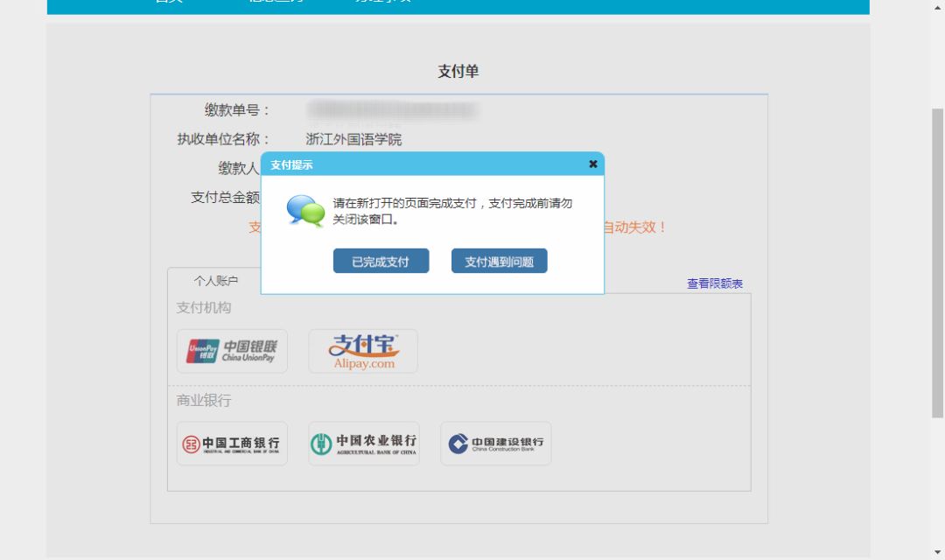The height and width of the screenshot is (560, 945).
Task: Click the 浙江外国语学院 unit name text
Action: (x=353, y=139)
